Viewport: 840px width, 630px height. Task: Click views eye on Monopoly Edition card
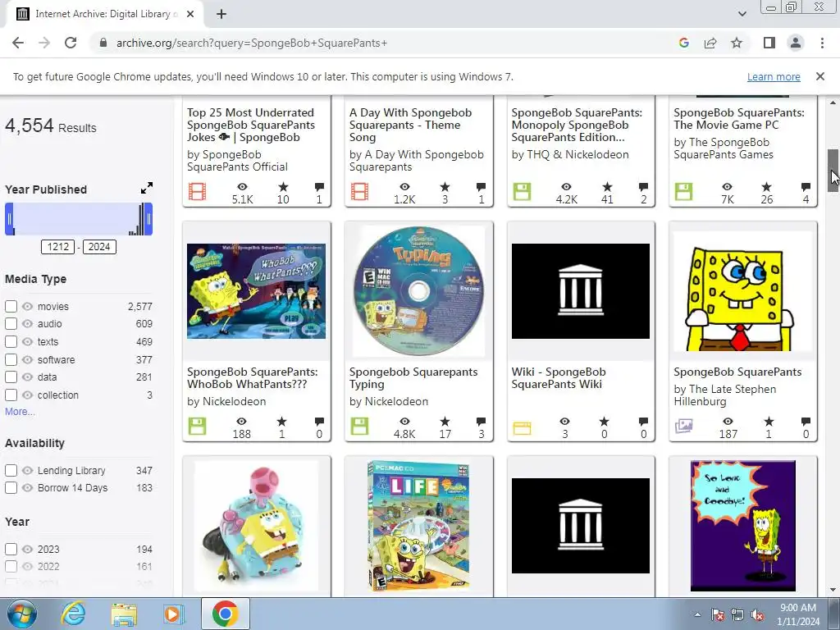point(566,186)
